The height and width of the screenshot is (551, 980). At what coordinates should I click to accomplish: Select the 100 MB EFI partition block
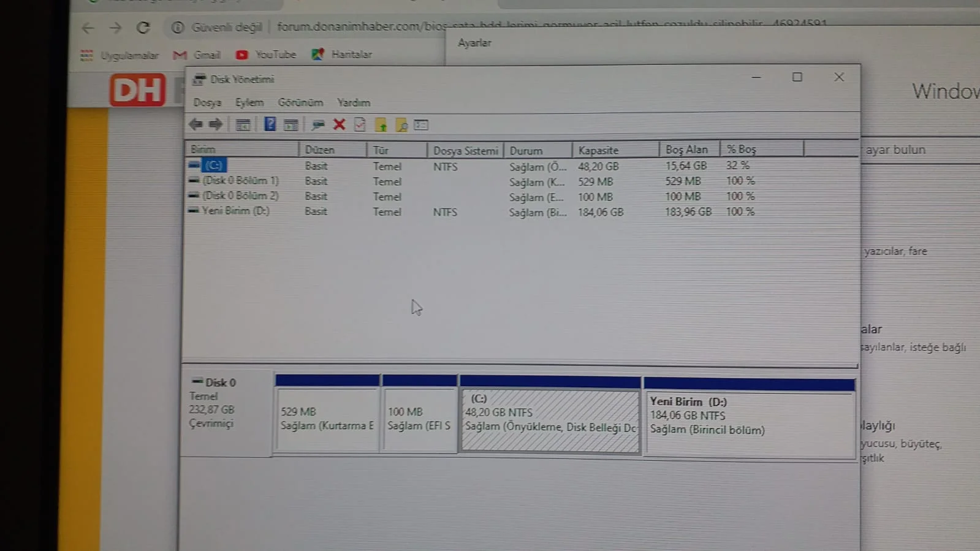[420, 414]
